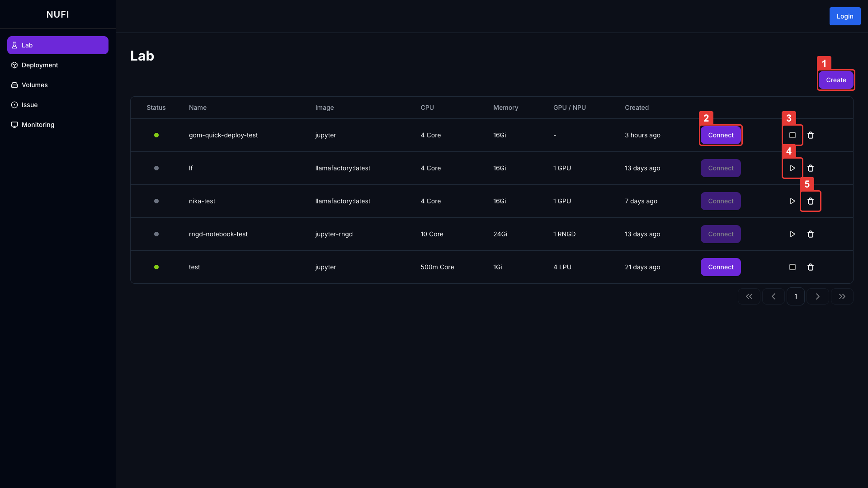Go to next page of labs
The image size is (868, 488).
(817, 296)
